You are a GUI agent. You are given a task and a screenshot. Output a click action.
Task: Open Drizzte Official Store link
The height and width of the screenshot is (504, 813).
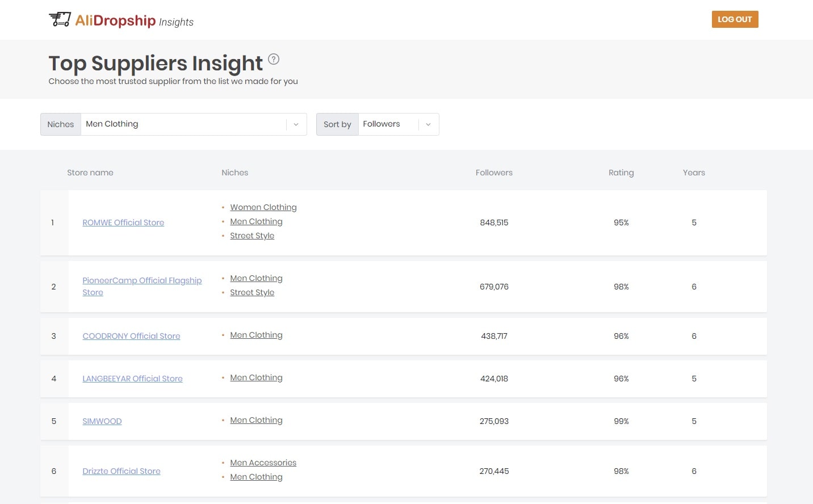point(121,471)
